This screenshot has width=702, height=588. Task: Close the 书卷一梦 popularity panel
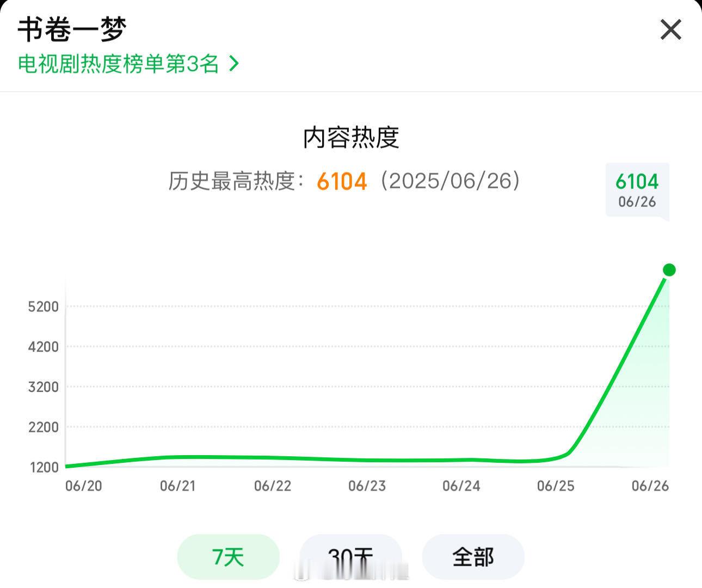click(x=670, y=29)
